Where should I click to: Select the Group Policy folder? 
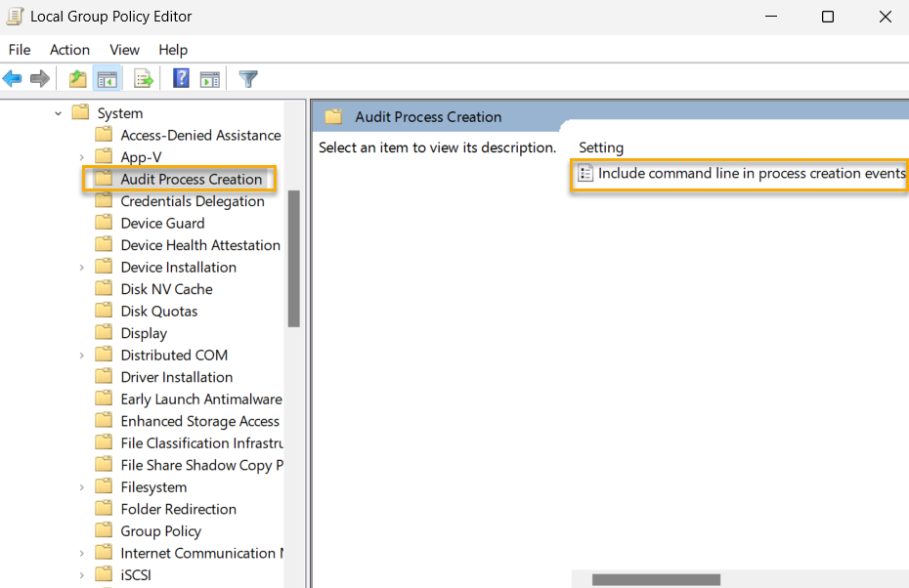160,530
